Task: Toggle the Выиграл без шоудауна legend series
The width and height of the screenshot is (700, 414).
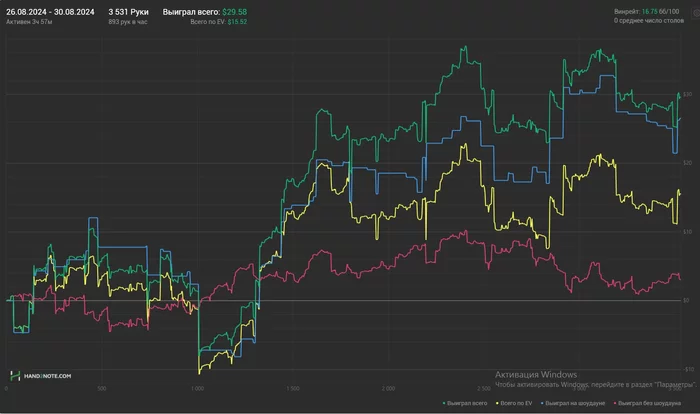Action: 649,403
